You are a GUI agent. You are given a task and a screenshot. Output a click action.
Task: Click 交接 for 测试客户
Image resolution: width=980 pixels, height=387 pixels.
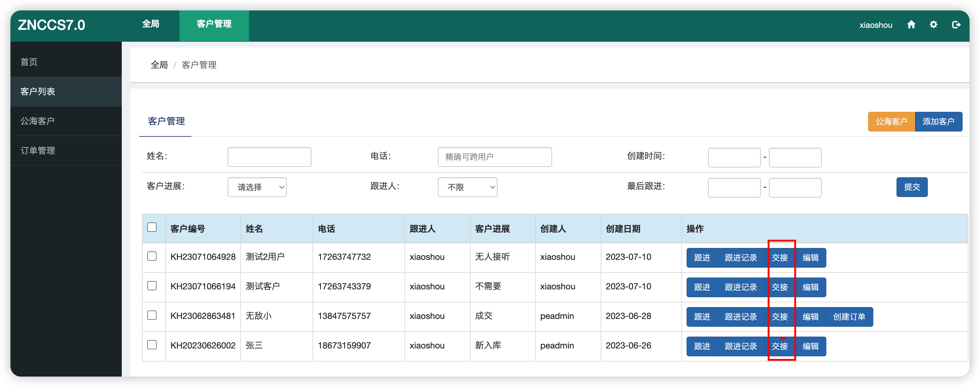click(780, 287)
